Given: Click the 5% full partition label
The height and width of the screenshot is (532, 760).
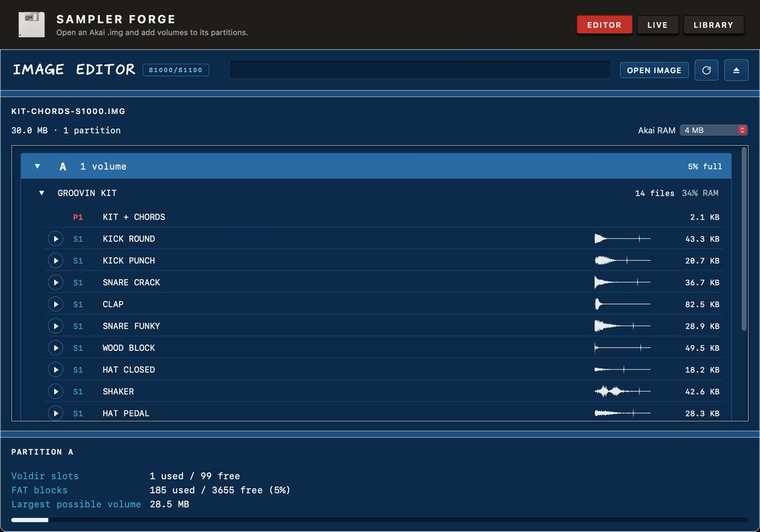Looking at the screenshot, I should tap(705, 167).
